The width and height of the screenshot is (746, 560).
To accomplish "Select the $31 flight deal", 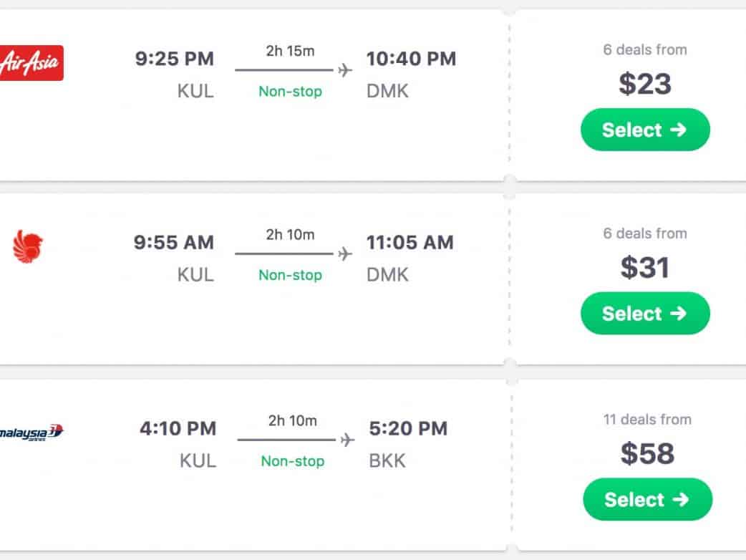I will click(644, 313).
